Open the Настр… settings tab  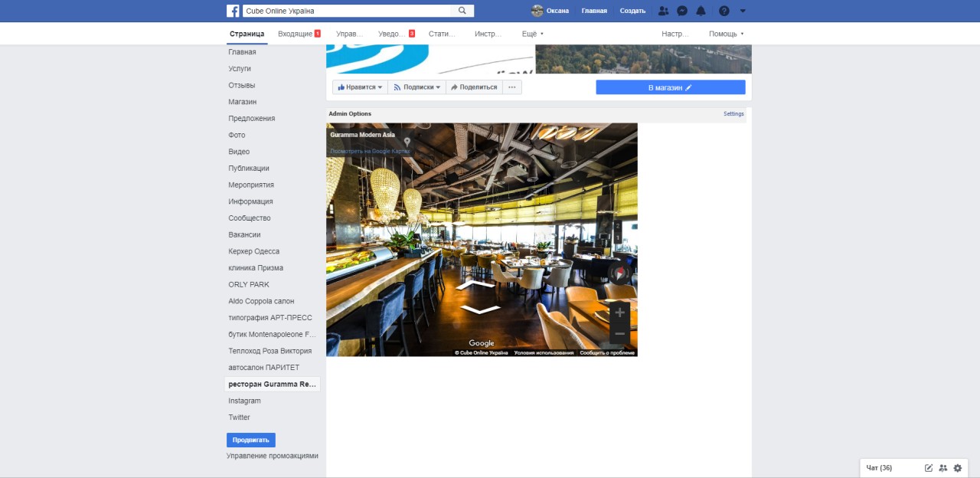click(x=675, y=34)
